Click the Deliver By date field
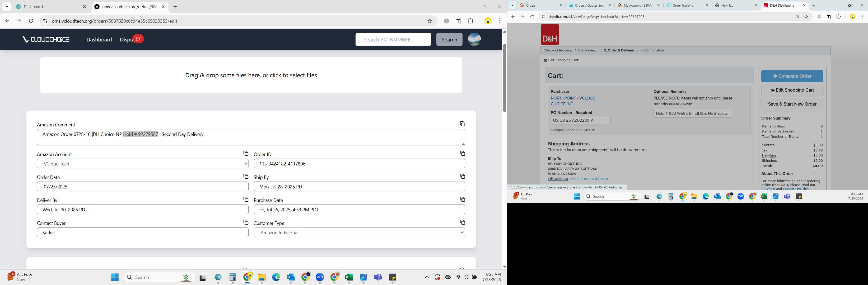This screenshot has width=868, height=285. tap(143, 210)
